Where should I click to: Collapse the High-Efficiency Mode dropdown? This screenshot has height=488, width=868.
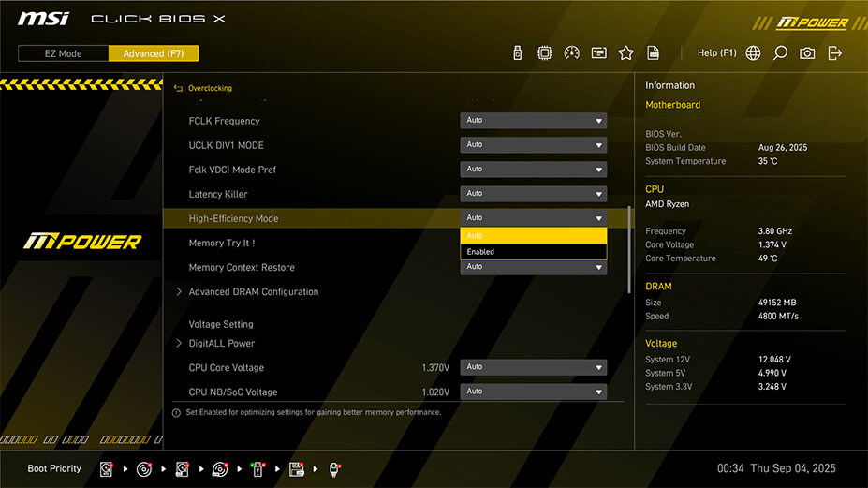tap(533, 218)
